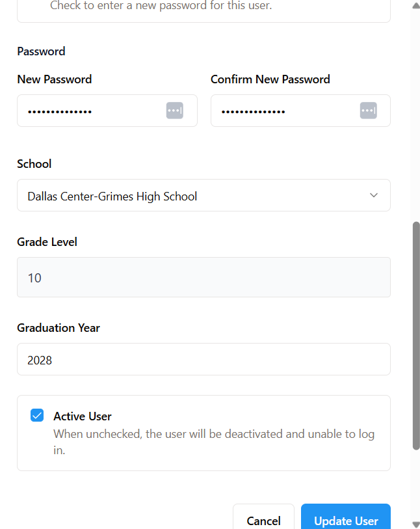420x529 pixels.
Task: Click the "Graduation Year" label
Action: 59,328
